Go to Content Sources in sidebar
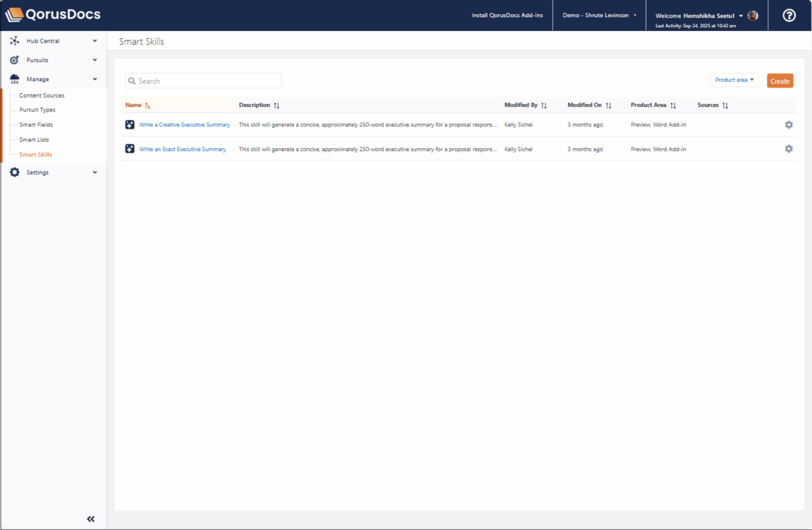Screen dimensions: 812x530 pos(42,96)
